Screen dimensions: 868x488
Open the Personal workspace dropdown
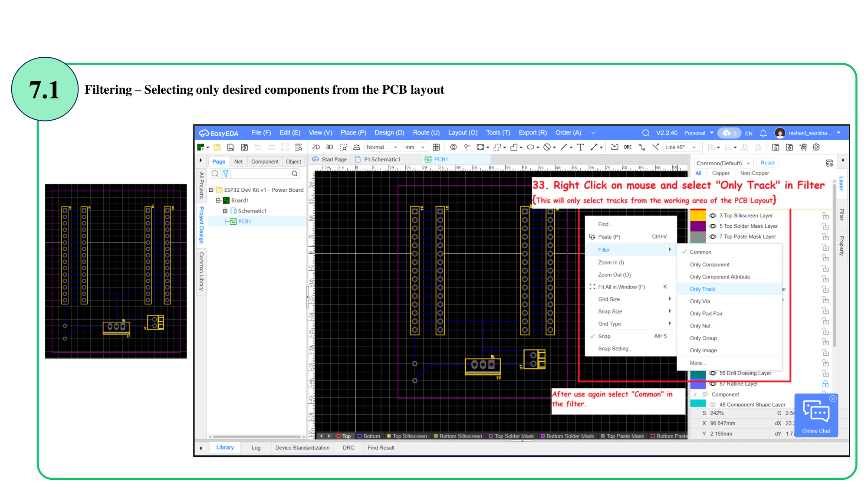coord(699,133)
